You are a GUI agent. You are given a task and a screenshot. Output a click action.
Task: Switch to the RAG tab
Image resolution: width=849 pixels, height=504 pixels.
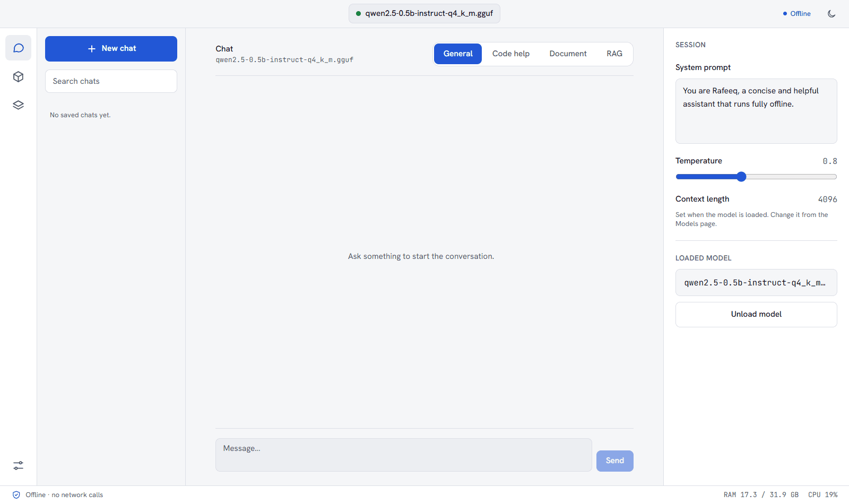pyautogui.click(x=614, y=54)
